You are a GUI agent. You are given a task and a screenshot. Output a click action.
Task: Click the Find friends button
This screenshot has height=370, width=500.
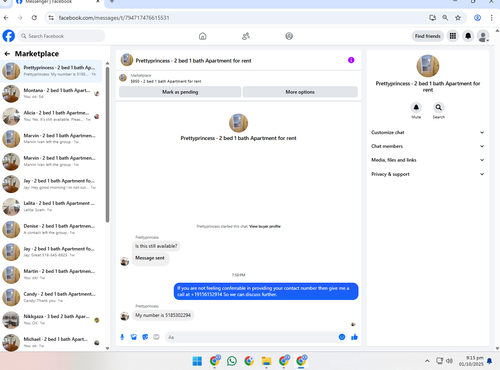pyautogui.click(x=428, y=36)
